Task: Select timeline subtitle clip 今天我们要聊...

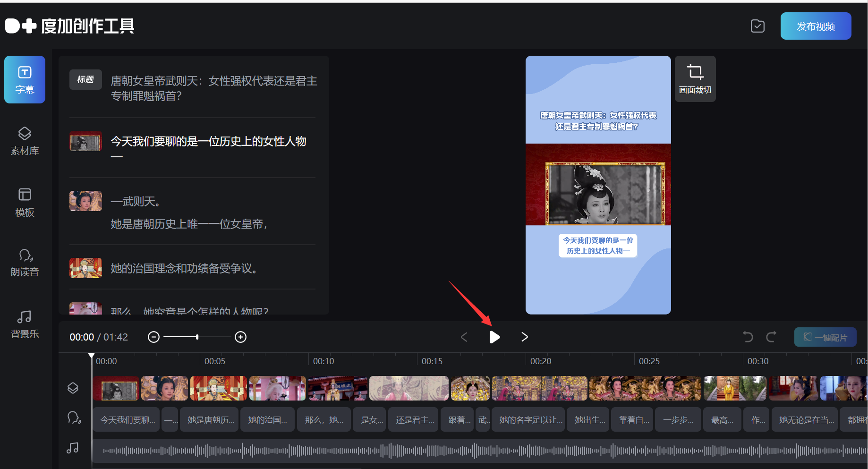Action: tap(127, 419)
